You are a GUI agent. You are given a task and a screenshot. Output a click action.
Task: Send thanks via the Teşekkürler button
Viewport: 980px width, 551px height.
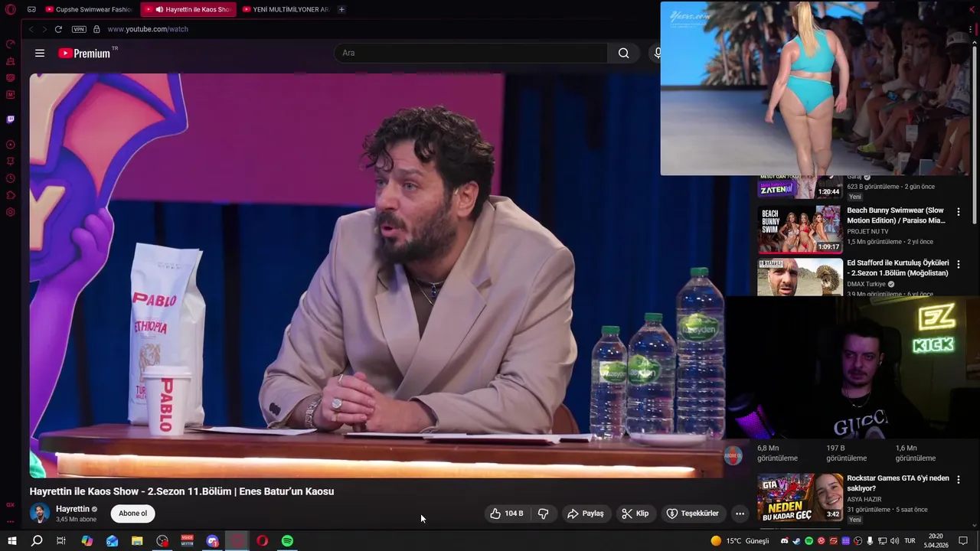tap(693, 514)
